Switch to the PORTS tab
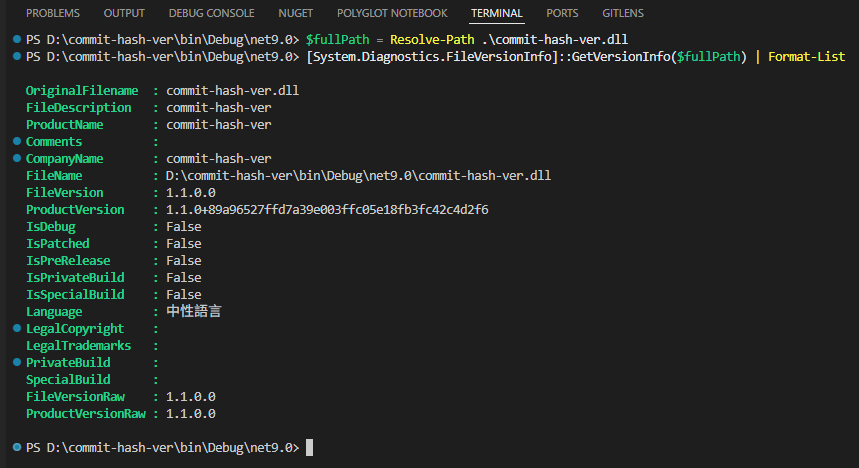 562,14
